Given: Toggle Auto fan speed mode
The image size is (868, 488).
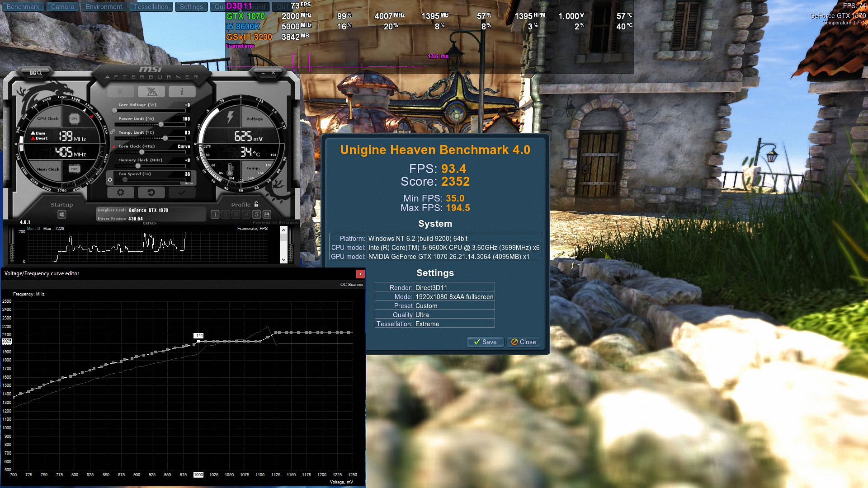Looking at the screenshot, I should pyautogui.click(x=189, y=183).
